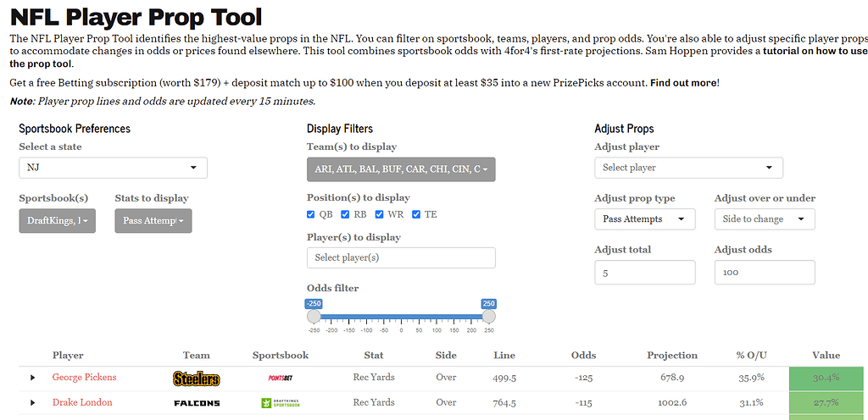Open the Stats to display dropdown
This screenshot has height=420, width=868.
(153, 220)
